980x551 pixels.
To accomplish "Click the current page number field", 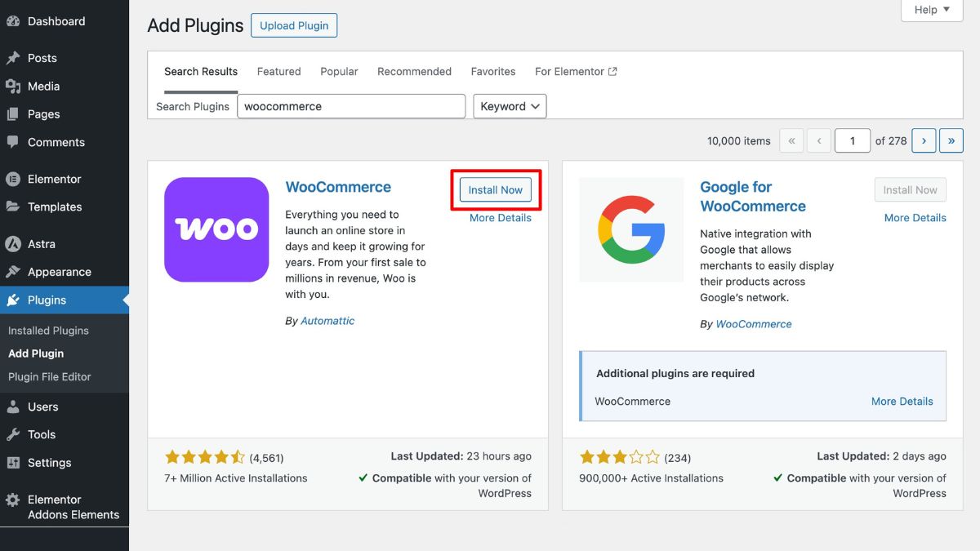I will click(853, 140).
